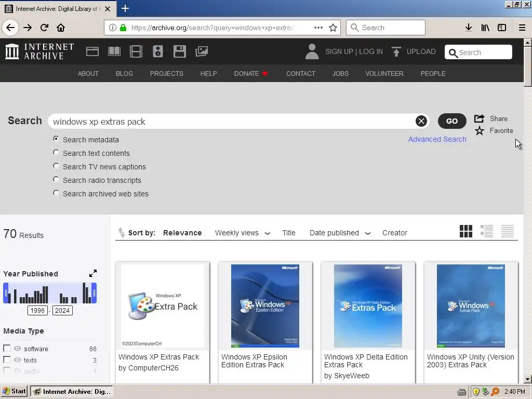Screen dimensions: 532x399
Task: Select Search text contents option
Action: (56, 152)
